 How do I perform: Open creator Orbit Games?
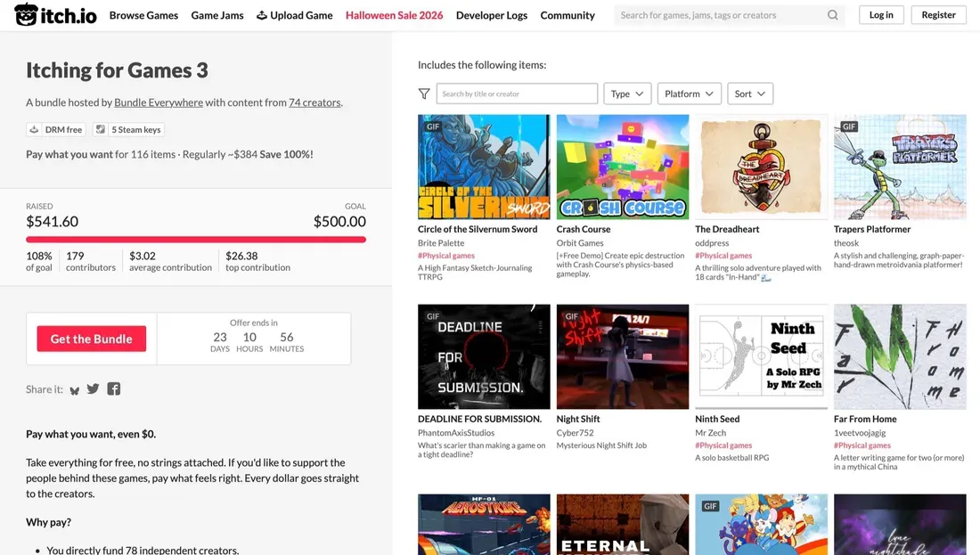point(580,243)
